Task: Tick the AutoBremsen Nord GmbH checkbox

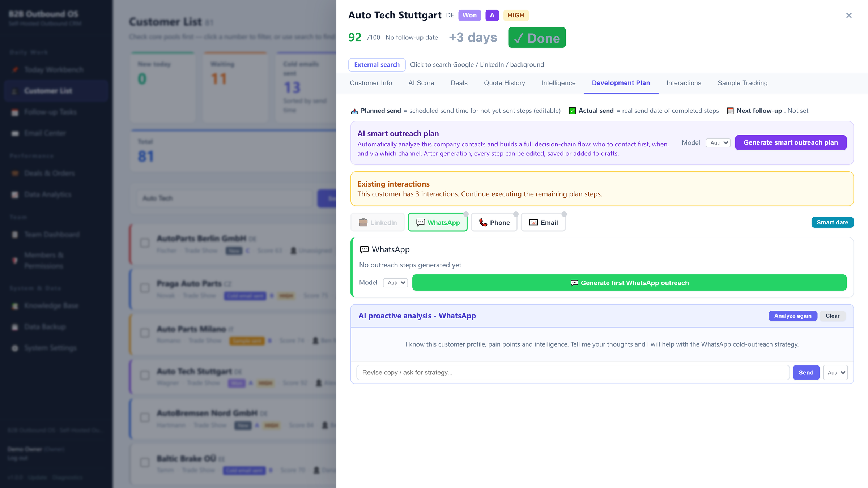Action: (x=145, y=418)
